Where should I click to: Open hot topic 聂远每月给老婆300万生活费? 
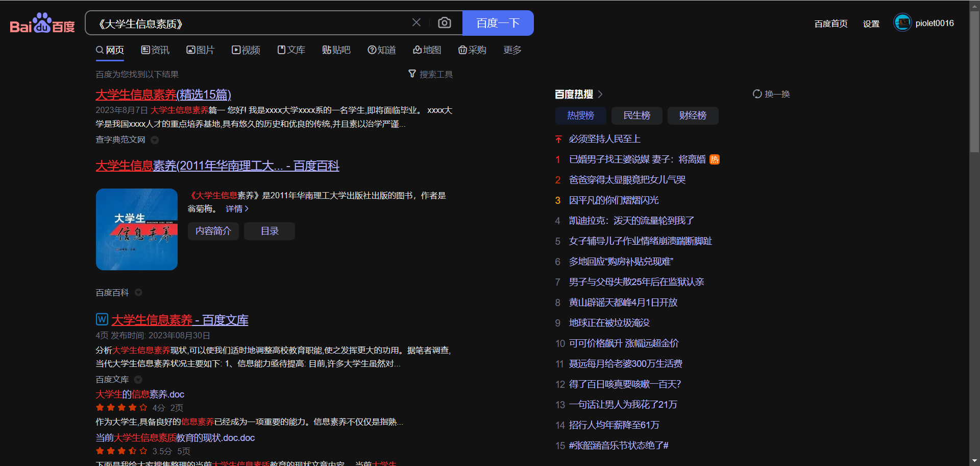626,364
